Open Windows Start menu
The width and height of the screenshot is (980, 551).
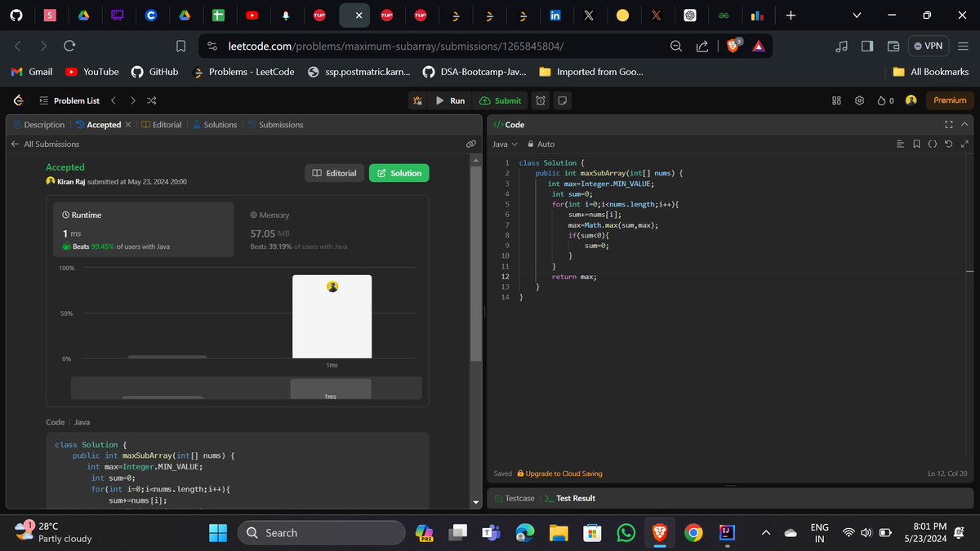(218, 533)
